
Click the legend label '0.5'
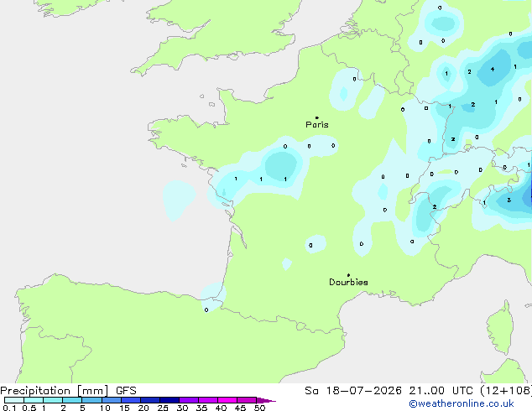tap(29, 408)
